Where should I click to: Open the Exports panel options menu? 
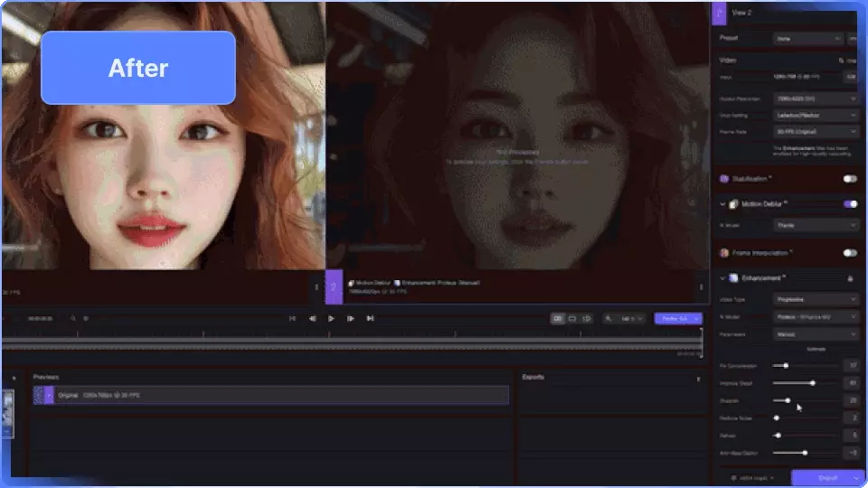click(698, 379)
